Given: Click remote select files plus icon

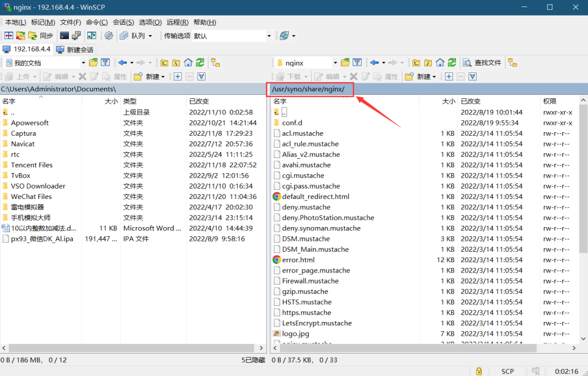Looking at the screenshot, I should click(449, 76).
